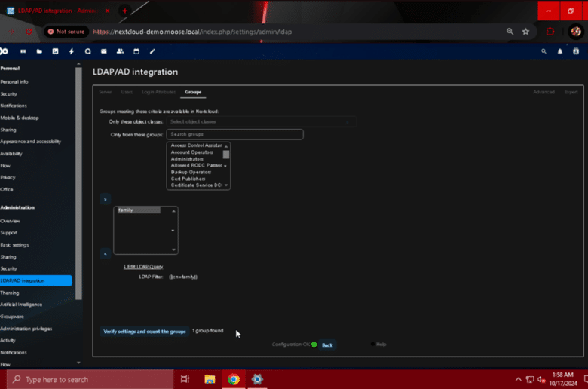The width and height of the screenshot is (588, 389).
Task: Open the browser extensions puzzle icon
Action: 550,32
